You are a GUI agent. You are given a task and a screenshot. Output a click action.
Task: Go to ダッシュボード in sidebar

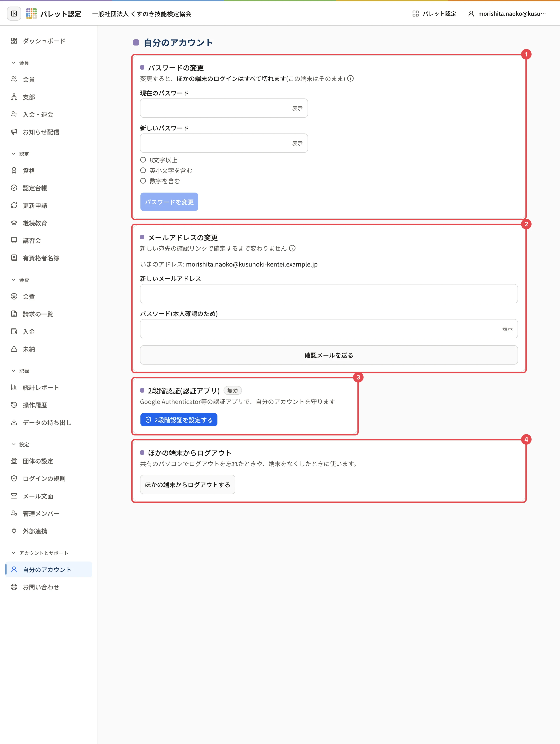(49, 41)
